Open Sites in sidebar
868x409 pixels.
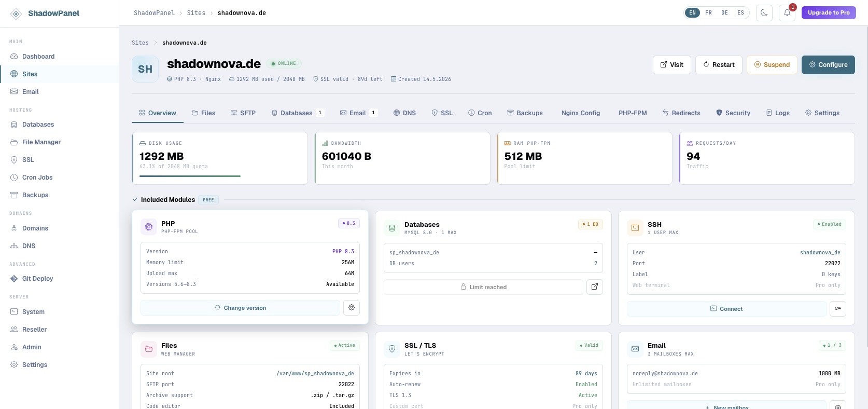(x=60, y=74)
